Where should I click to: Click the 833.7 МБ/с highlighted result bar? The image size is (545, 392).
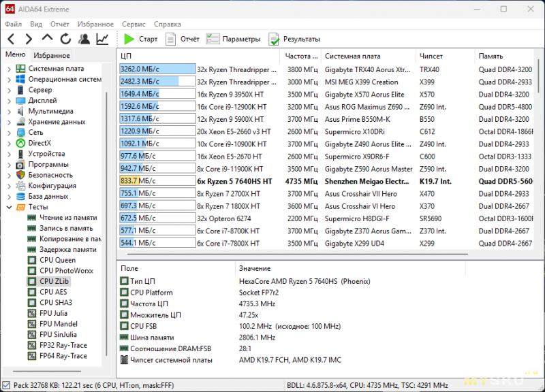[157, 181]
